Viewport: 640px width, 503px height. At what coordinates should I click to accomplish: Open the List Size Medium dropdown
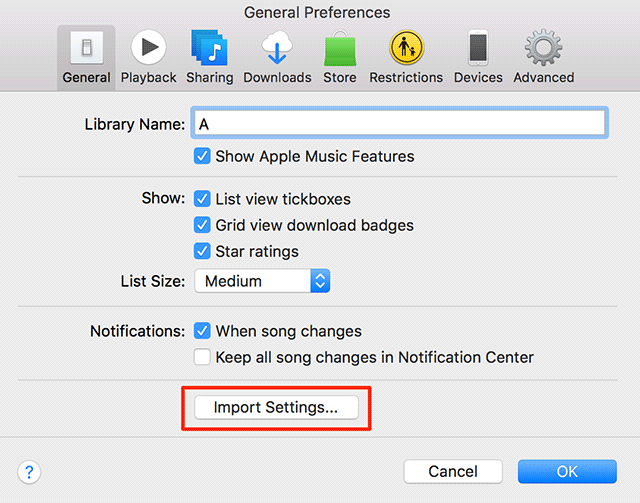(x=262, y=281)
